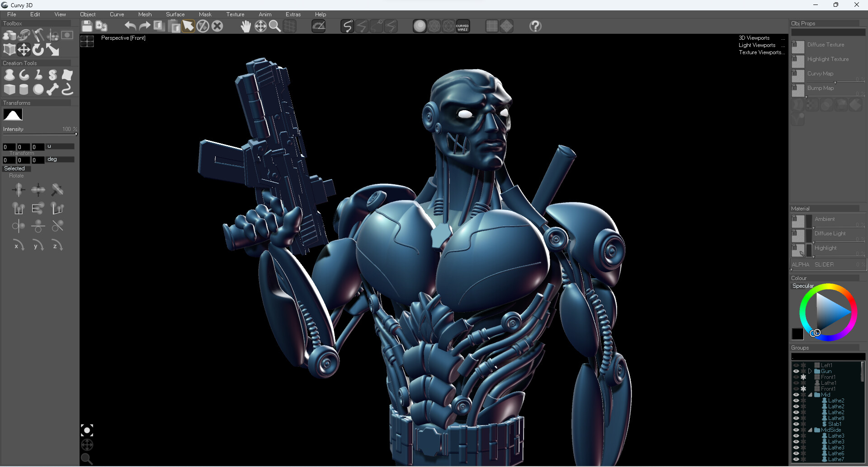This screenshot has width=868, height=467.
Task: Click the Undo arrow icon
Action: coord(130,26)
